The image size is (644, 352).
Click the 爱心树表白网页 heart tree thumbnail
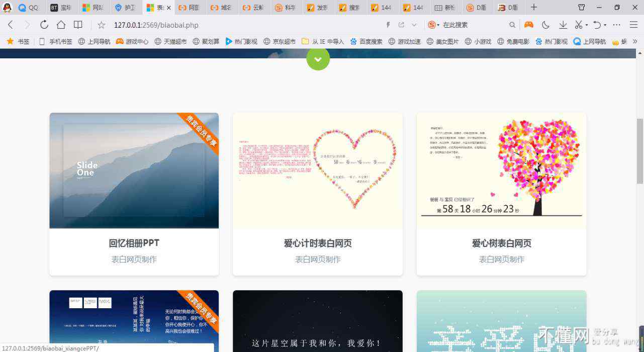pyautogui.click(x=501, y=170)
